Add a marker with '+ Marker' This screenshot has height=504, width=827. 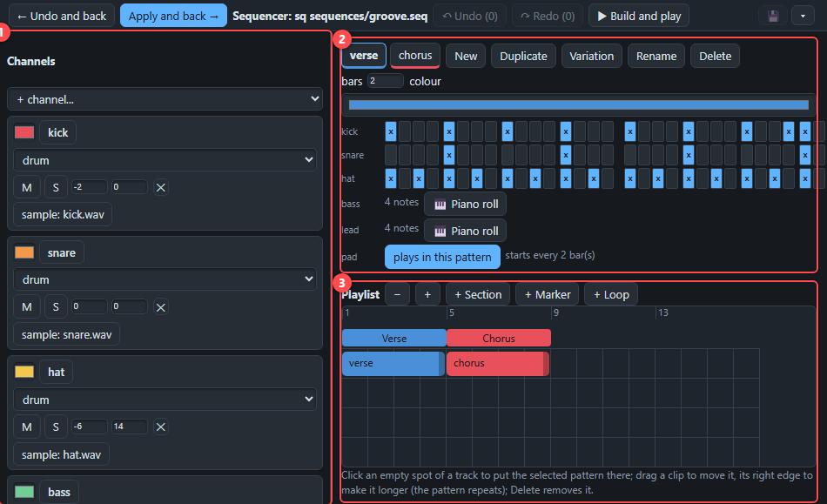pyautogui.click(x=548, y=295)
